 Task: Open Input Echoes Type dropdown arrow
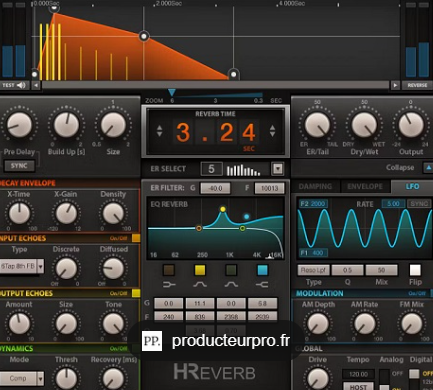[41, 266]
